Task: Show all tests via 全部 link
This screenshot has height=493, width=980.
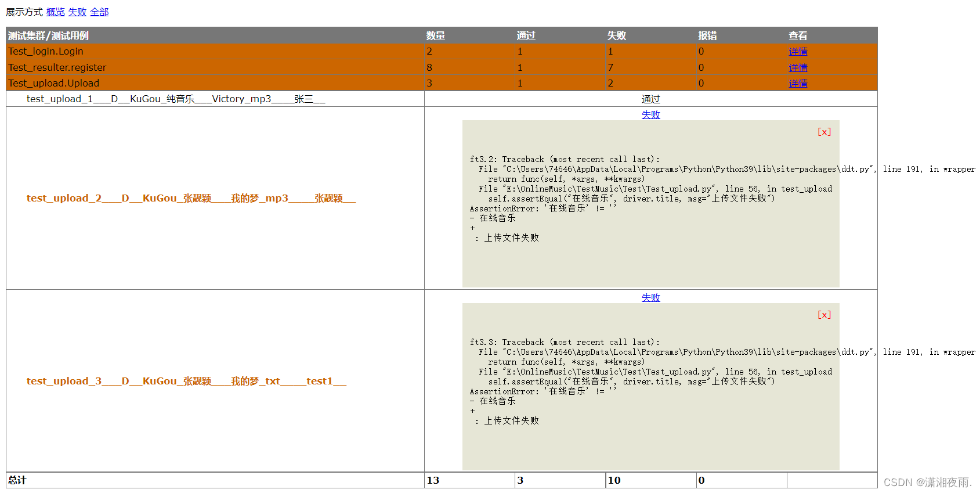Action: pyautogui.click(x=99, y=12)
